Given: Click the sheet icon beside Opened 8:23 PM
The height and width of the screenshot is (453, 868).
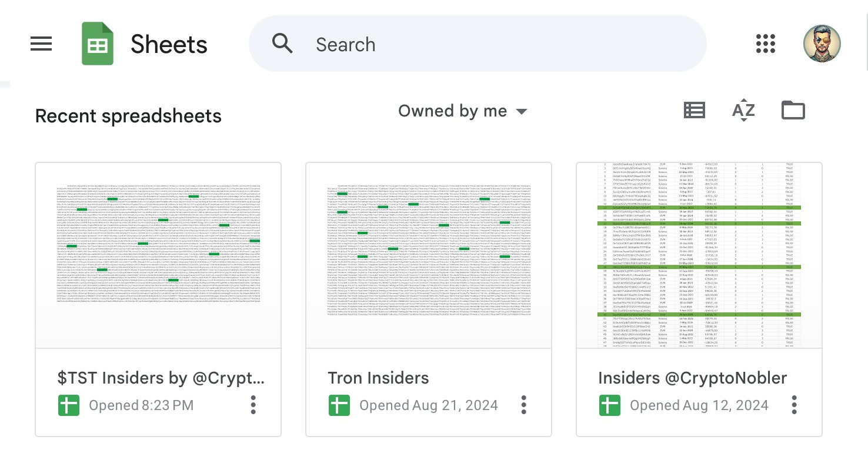Looking at the screenshot, I should coord(69,405).
